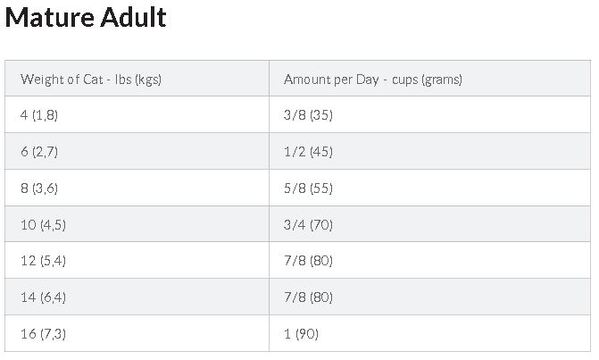The width and height of the screenshot is (599, 360).
Task: Select the Weight of Cat column header
Action: point(137,78)
